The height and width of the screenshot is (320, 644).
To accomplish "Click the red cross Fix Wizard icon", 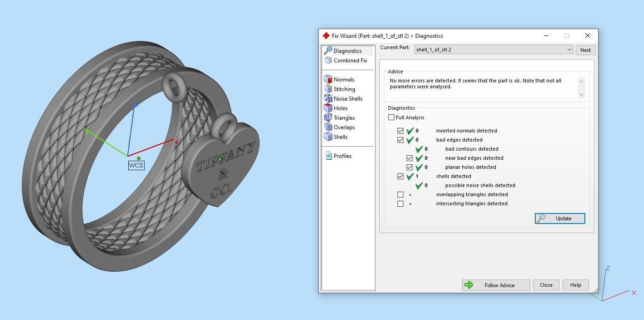I will pyautogui.click(x=326, y=36).
